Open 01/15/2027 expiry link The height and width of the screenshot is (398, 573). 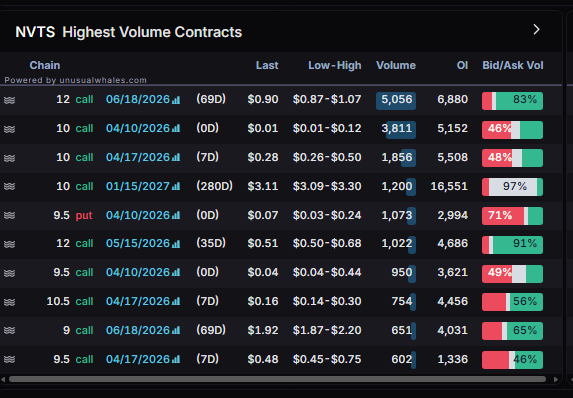(x=138, y=186)
